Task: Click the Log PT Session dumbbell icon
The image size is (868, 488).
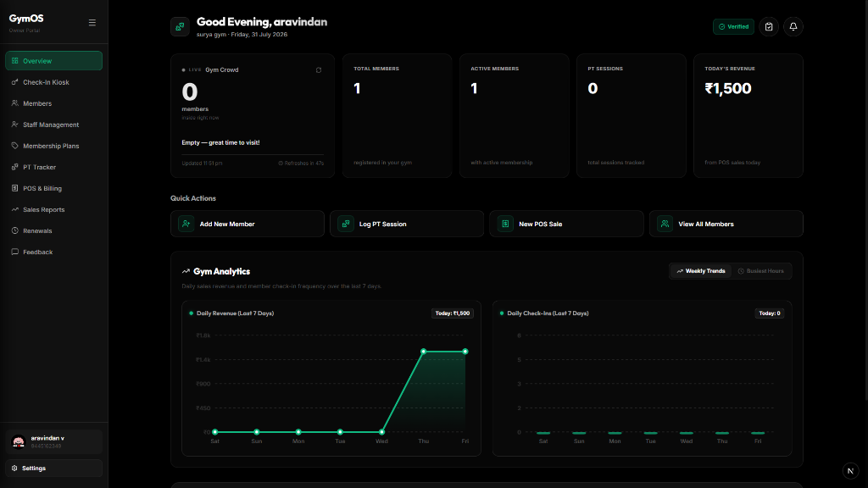Action: 346,224
